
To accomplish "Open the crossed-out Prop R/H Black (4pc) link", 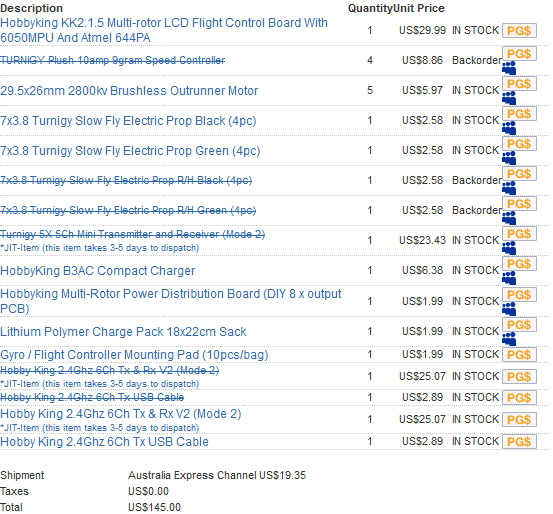I will pos(126,180).
